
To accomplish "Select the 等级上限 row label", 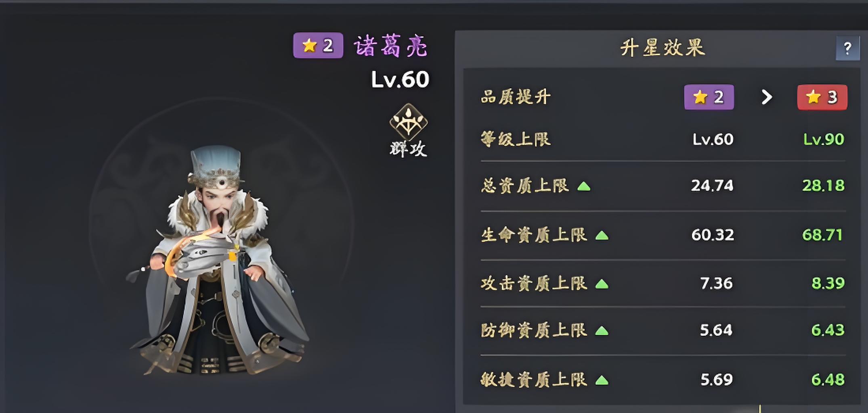I will tap(516, 139).
